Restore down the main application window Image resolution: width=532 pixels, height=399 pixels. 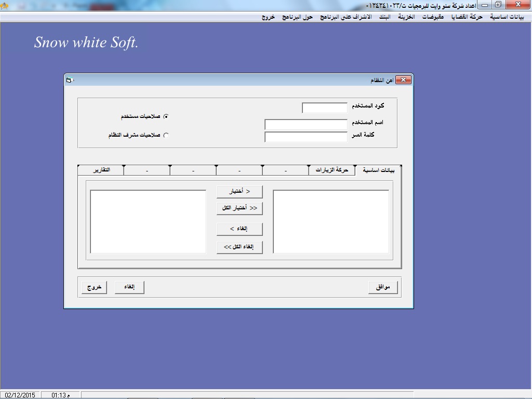[x=498, y=5]
